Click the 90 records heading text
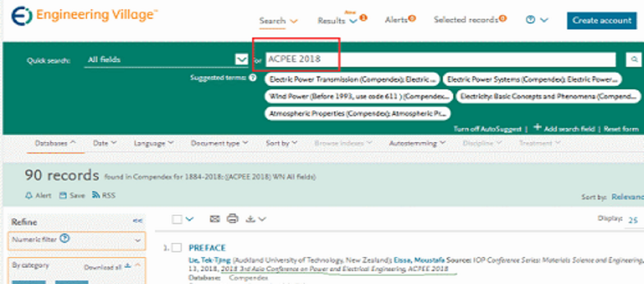 coord(62,175)
